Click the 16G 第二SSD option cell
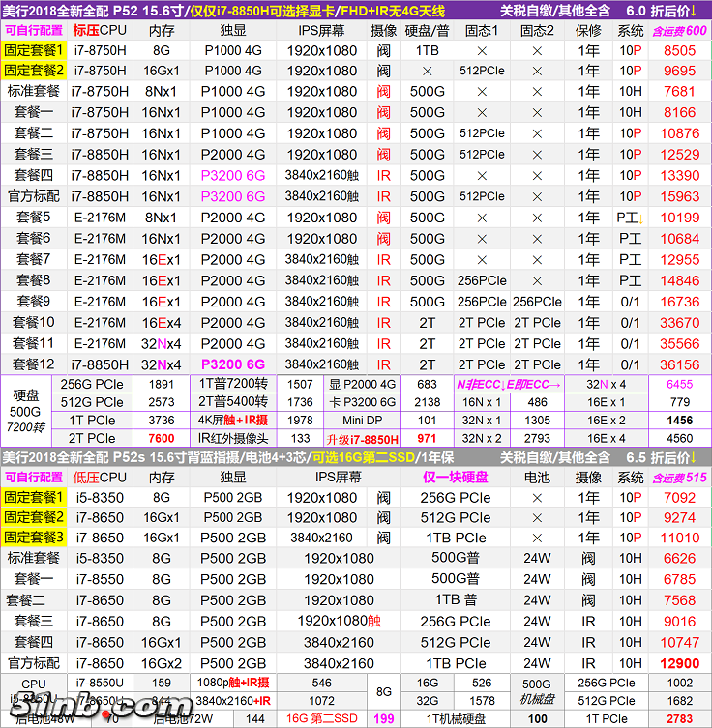Image resolution: width=712 pixels, height=728 pixels. pos(322,718)
